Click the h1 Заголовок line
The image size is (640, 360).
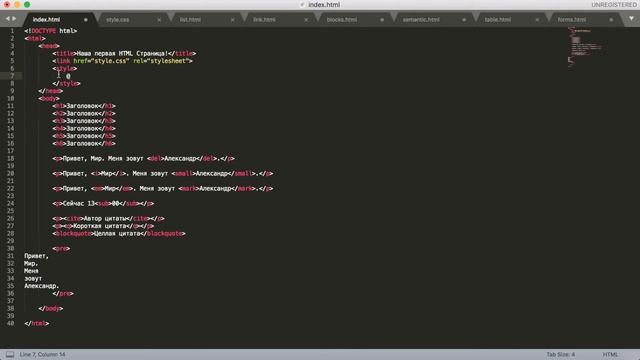click(x=84, y=106)
